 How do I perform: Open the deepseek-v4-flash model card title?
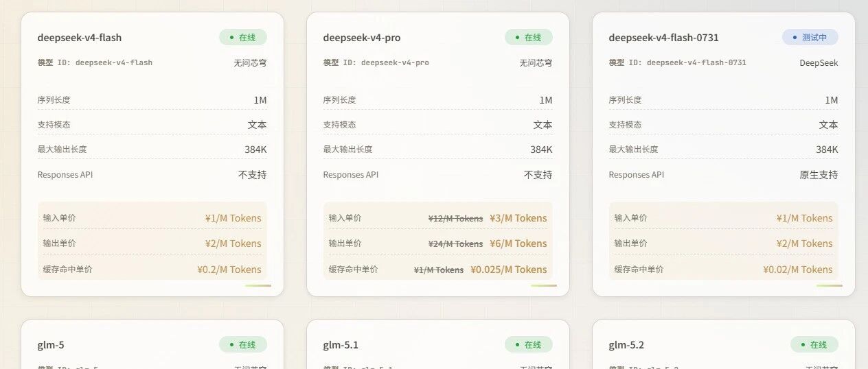80,38
